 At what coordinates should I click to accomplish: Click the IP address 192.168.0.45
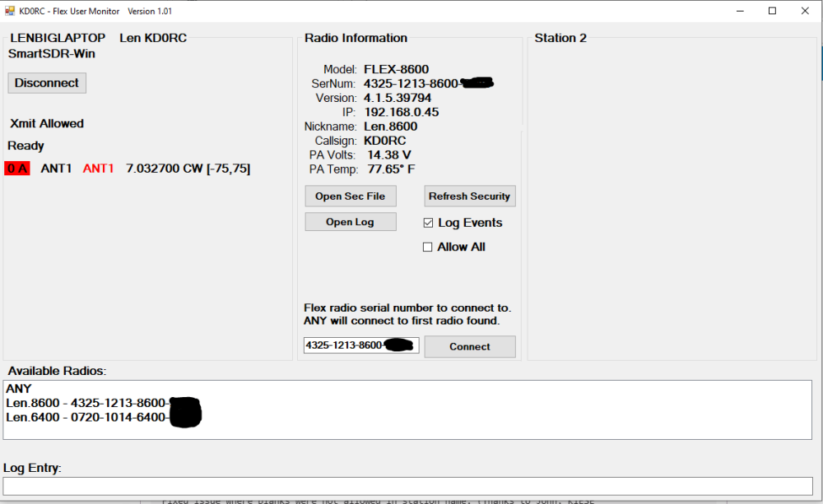click(x=401, y=113)
